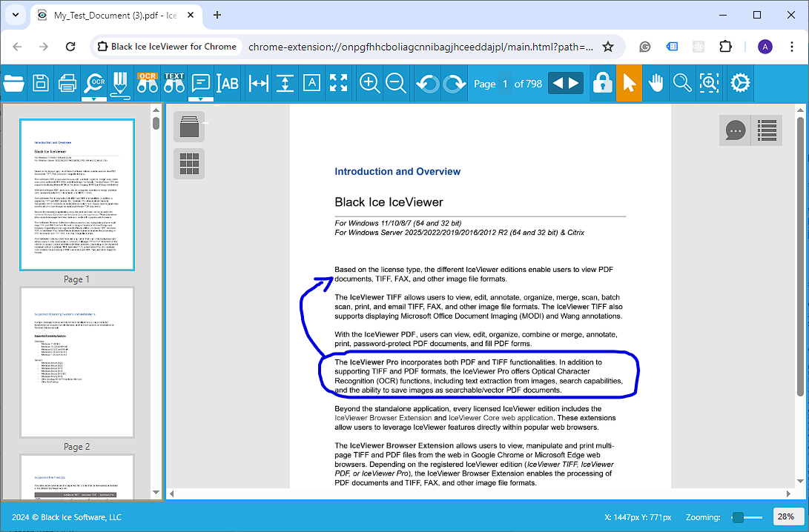Expand the comment tool dropdown arrow

(201, 99)
